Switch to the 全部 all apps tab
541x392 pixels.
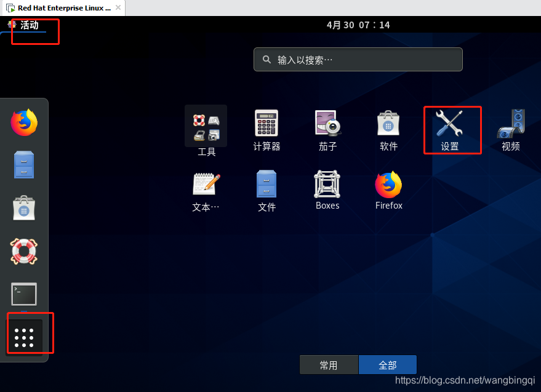[388, 365]
